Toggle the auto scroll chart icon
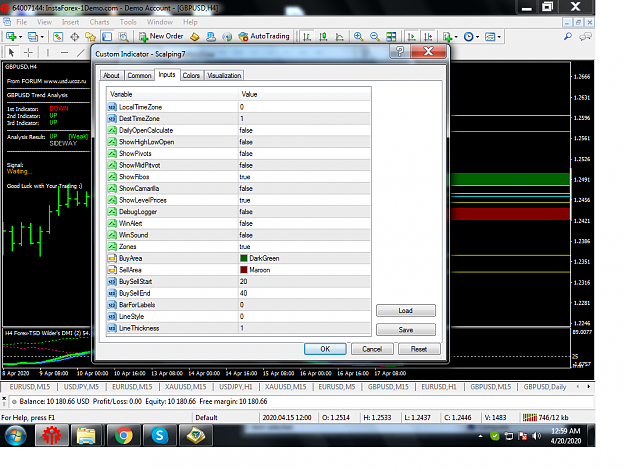Image resolution: width=625 pixels, height=469 pixels. tap(411, 37)
